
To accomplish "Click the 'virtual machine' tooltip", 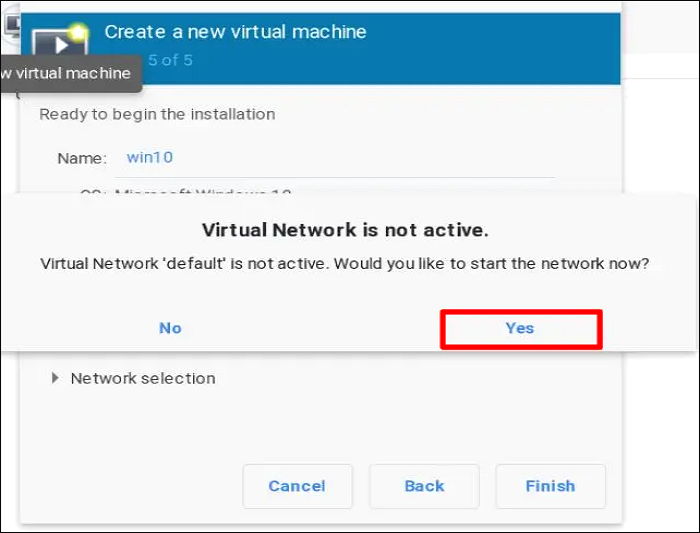I will tap(66, 73).
